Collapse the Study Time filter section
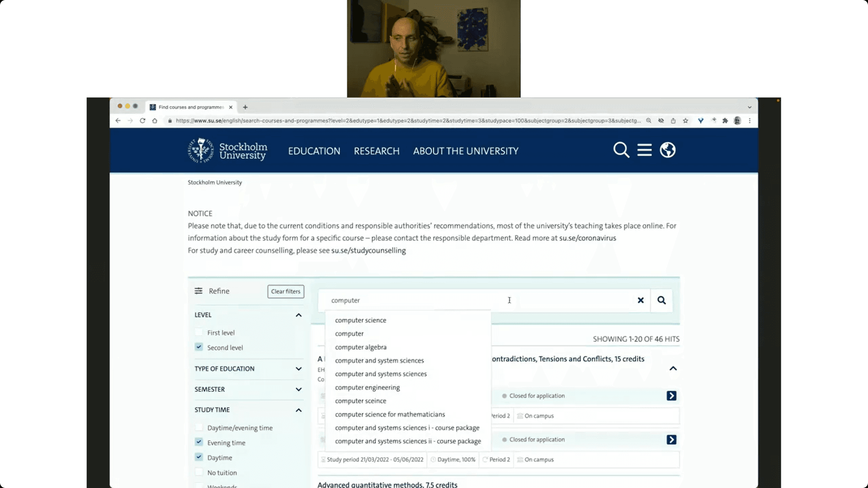The image size is (868, 488). [x=298, y=410]
